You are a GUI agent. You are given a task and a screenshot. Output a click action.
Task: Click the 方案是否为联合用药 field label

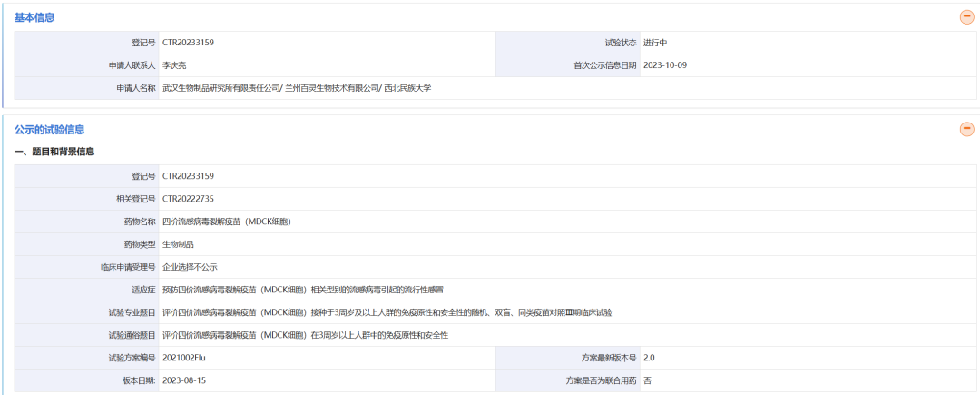(602, 380)
